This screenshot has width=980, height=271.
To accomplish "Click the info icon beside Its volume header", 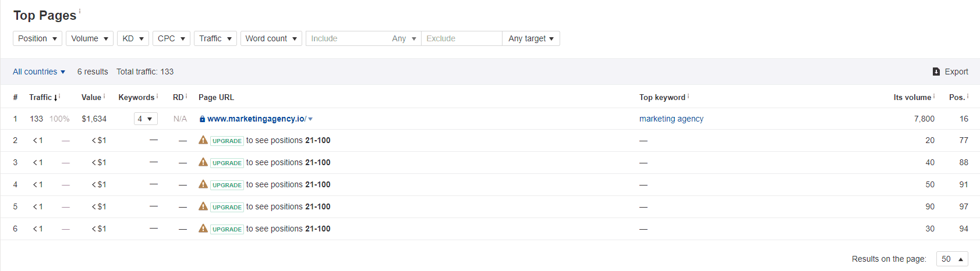I will click(934, 97).
